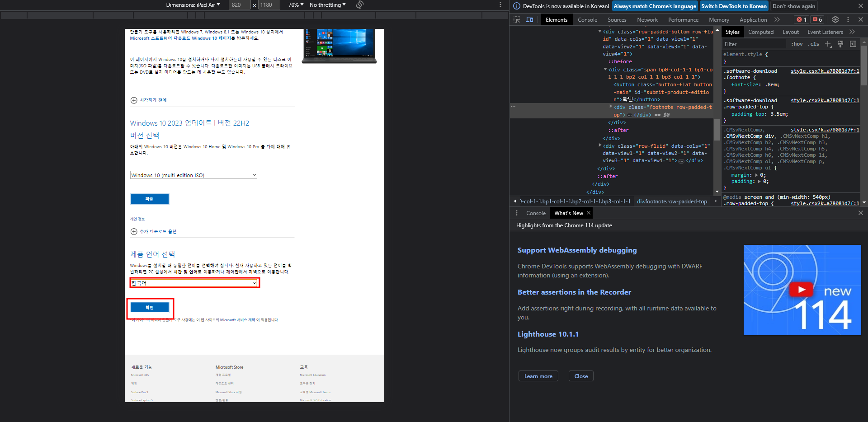Open the 개인 정보 link
Image resolution: width=868 pixels, height=422 pixels.
pos(137,219)
